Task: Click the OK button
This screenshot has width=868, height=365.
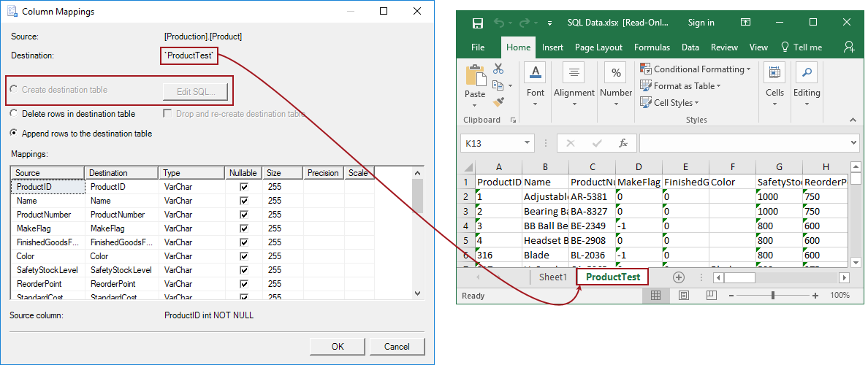Action: tap(337, 347)
